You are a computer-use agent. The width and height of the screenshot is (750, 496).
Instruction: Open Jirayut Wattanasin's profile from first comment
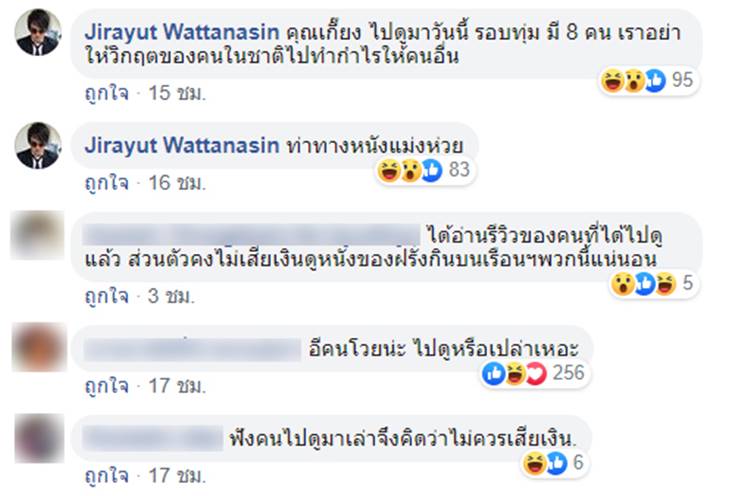click(x=182, y=33)
